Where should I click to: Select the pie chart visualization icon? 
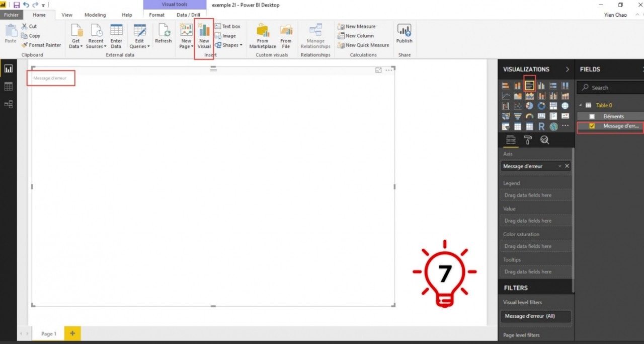(529, 106)
